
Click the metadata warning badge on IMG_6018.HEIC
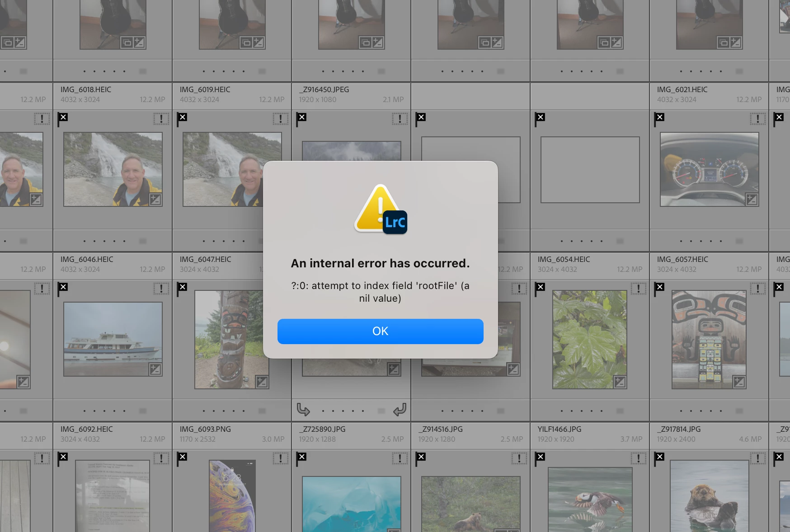pos(161,119)
